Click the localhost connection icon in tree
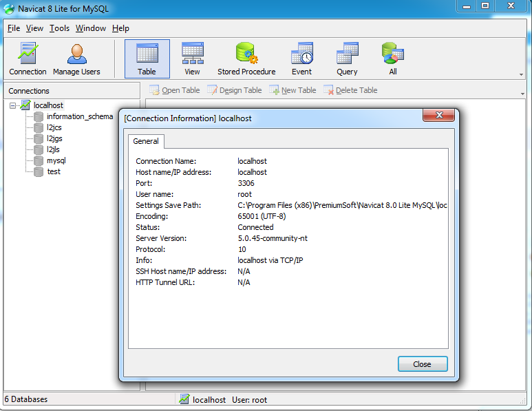 [25, 105]
